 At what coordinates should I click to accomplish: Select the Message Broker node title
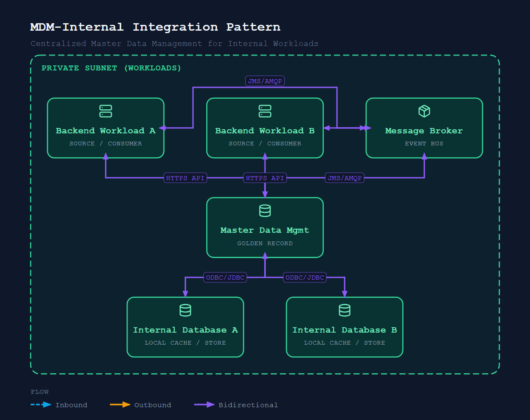click(424, 131)
